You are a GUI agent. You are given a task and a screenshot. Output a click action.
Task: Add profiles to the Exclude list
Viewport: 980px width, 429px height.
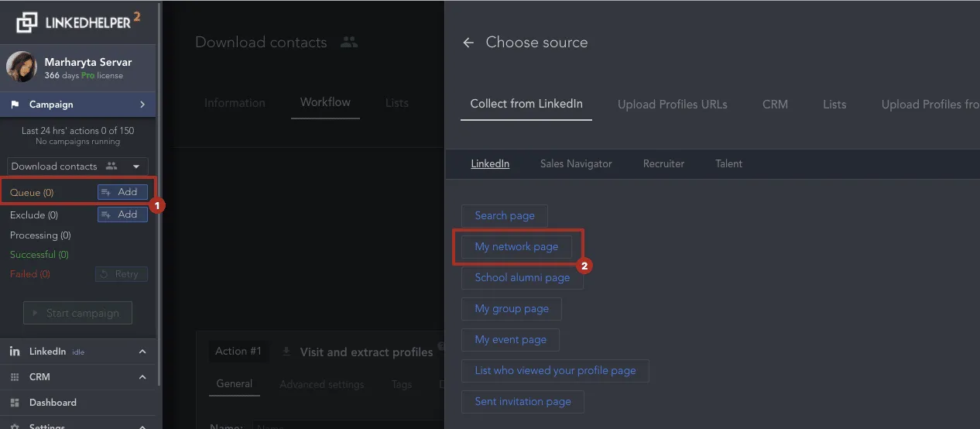click(122, 214)
